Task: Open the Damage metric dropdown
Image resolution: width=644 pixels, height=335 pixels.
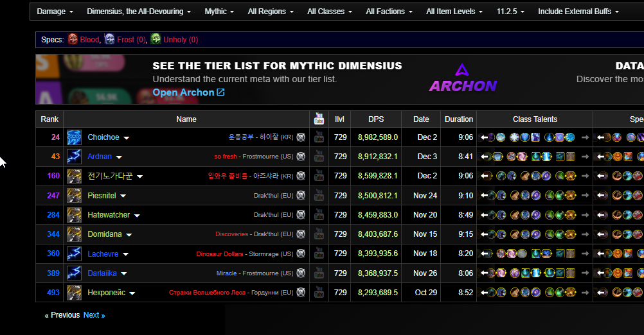Action: (x=55, y=12)
